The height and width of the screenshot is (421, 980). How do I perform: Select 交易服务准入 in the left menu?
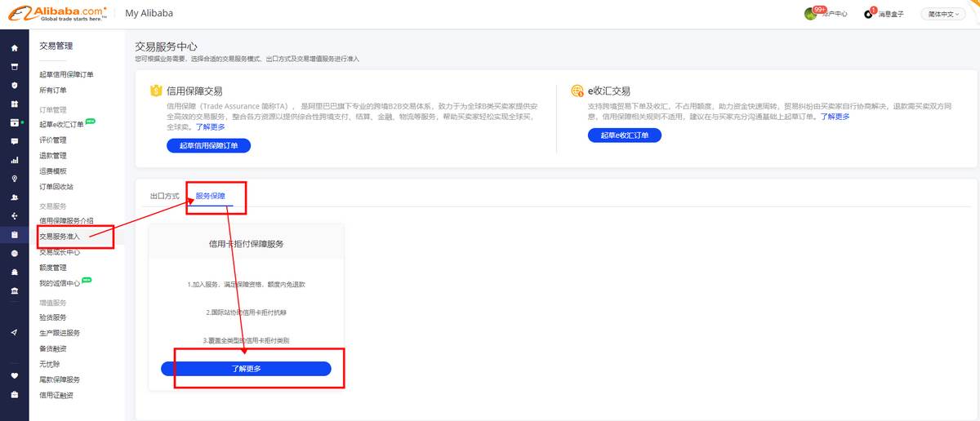[x=61, y=237]
